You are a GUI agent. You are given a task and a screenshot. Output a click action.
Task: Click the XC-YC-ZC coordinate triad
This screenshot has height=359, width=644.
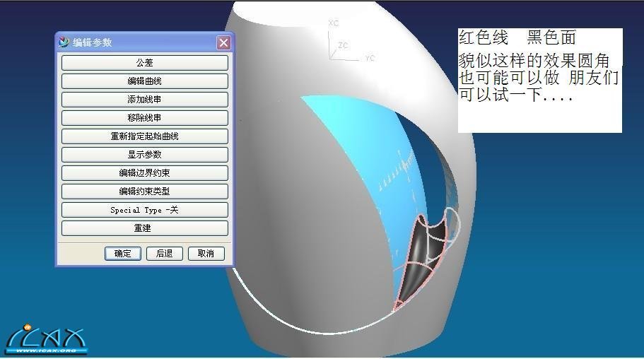pos(351,41)
